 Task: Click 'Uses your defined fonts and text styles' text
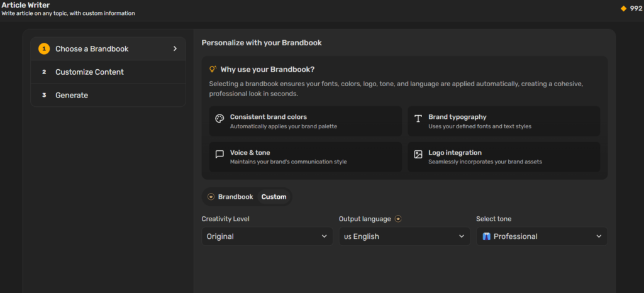[x=480, y=126]
